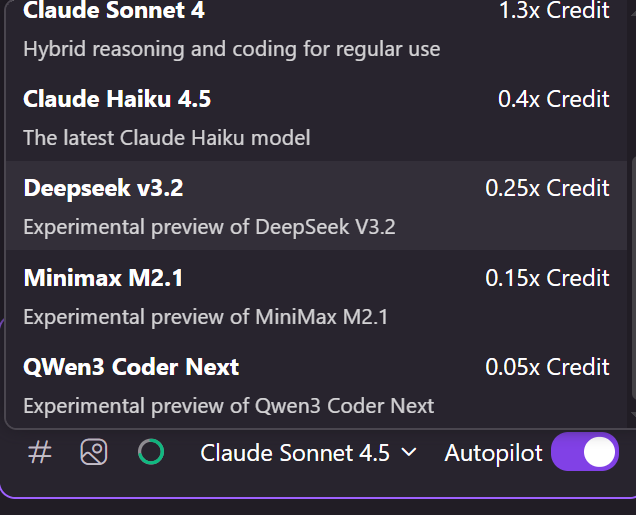Click the chevron beside Claude Sonnet 4.5

click(408, 452)
